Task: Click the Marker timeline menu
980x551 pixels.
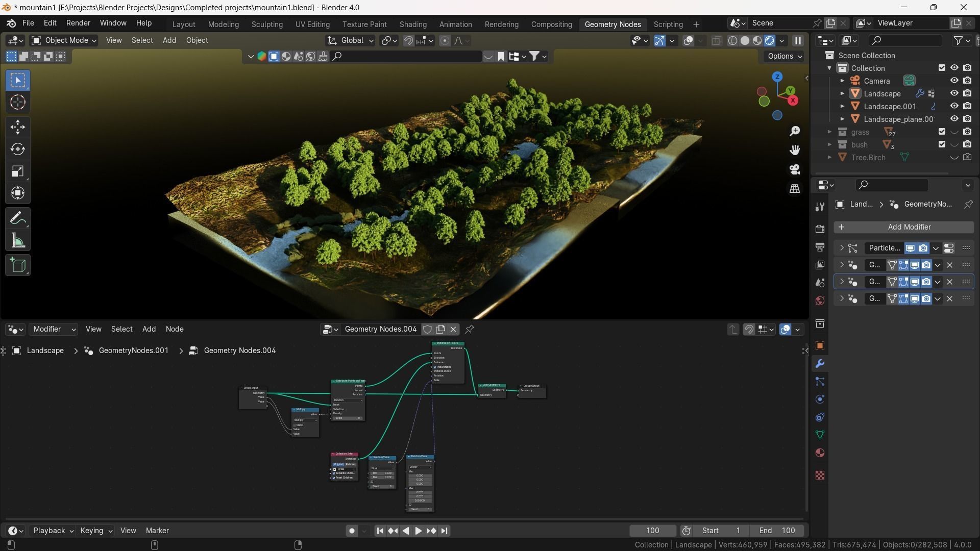Action: point(157,531)
